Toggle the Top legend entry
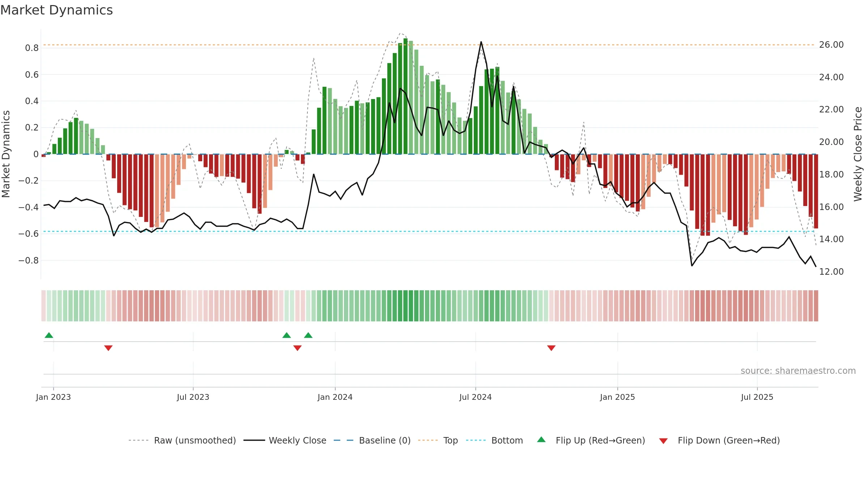Image resolution: width=868 pixels, height=488 pixels. pos(438,440)
